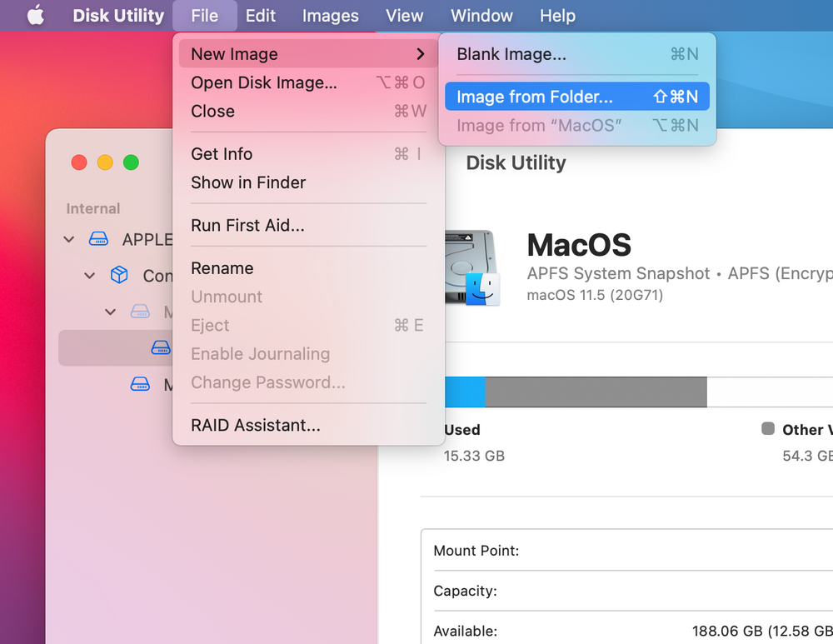Image resolution: width=833 pixels, height=644 pixels.
Task: Select Open Disk Image menu item
Action: point(264,82)
